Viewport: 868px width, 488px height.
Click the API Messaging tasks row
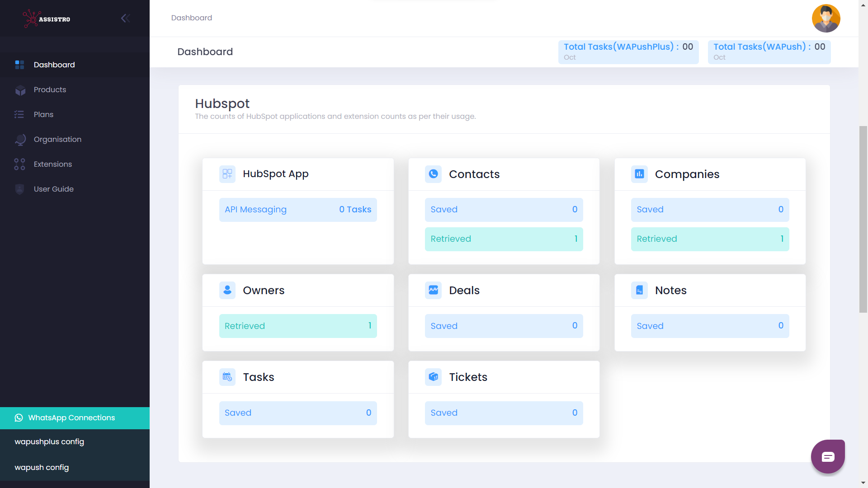pyautogui.click(x=298, y=210)
